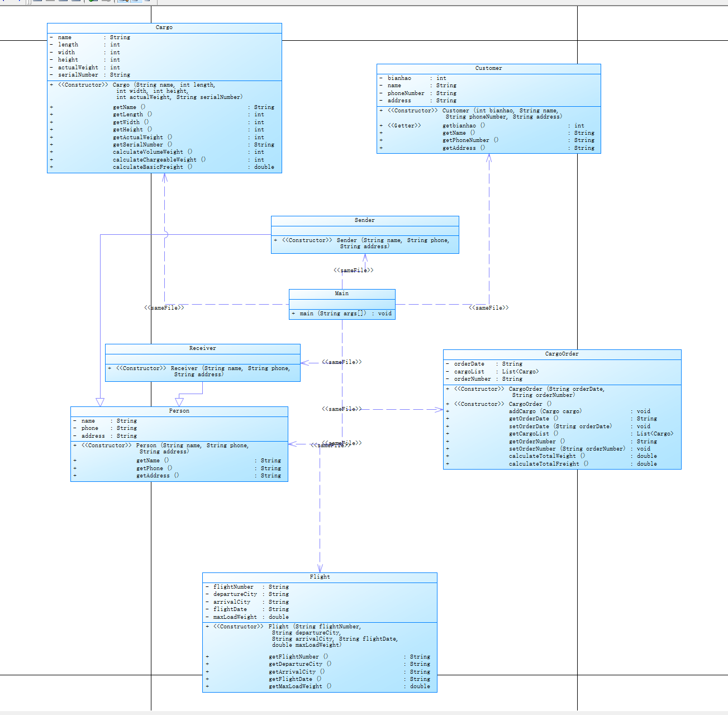
Task: Click sameFile label on the Cargo dependency
Action: [164, 308]
